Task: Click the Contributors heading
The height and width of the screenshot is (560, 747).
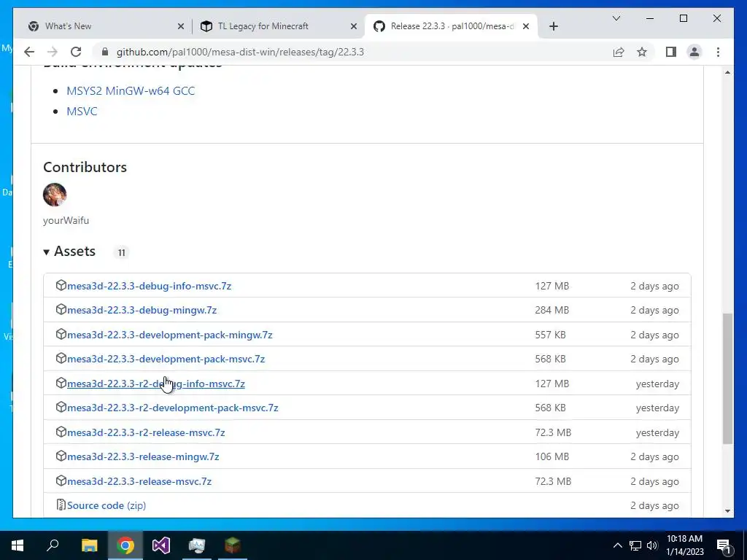Action: 85,167
